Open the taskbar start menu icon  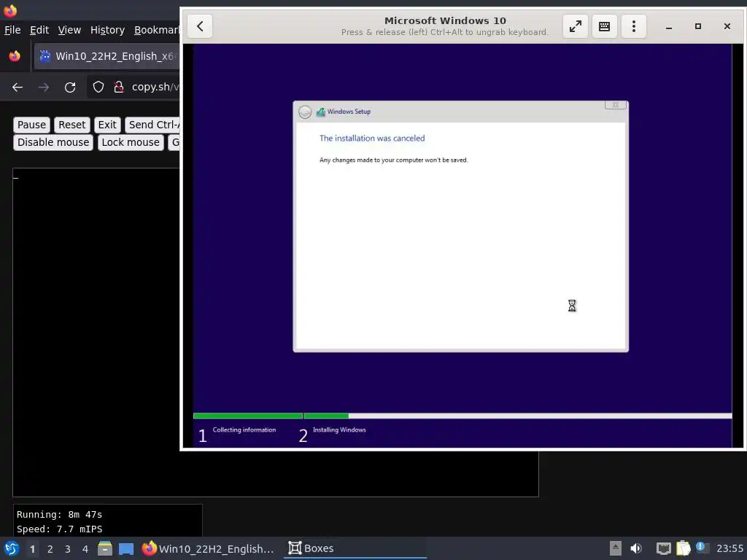[x=12, y=548]
